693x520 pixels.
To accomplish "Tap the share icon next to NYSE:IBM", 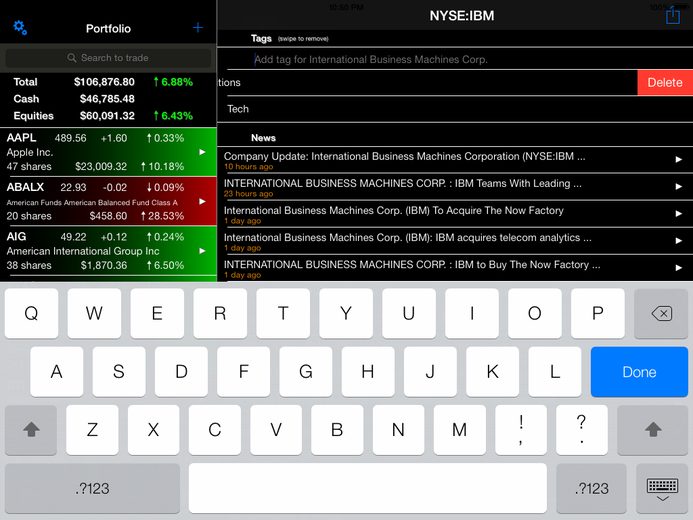I will [x=673, y=15].
